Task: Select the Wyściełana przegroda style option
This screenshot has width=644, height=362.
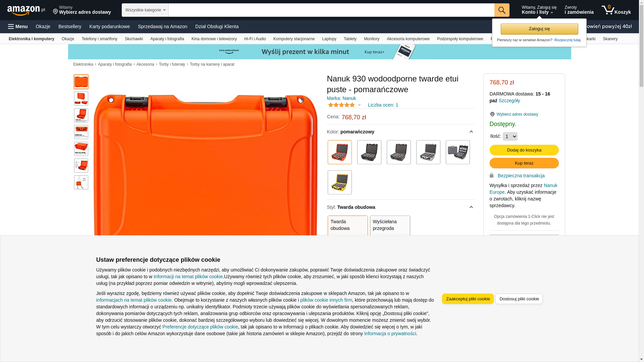Action: pyautogui.click(x=390, y=225)
